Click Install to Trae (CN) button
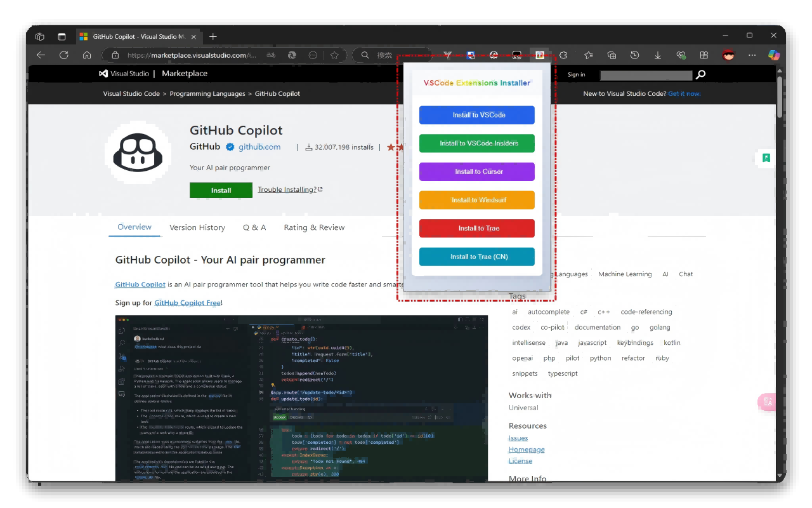812x508 pixels. click(477, 257)
